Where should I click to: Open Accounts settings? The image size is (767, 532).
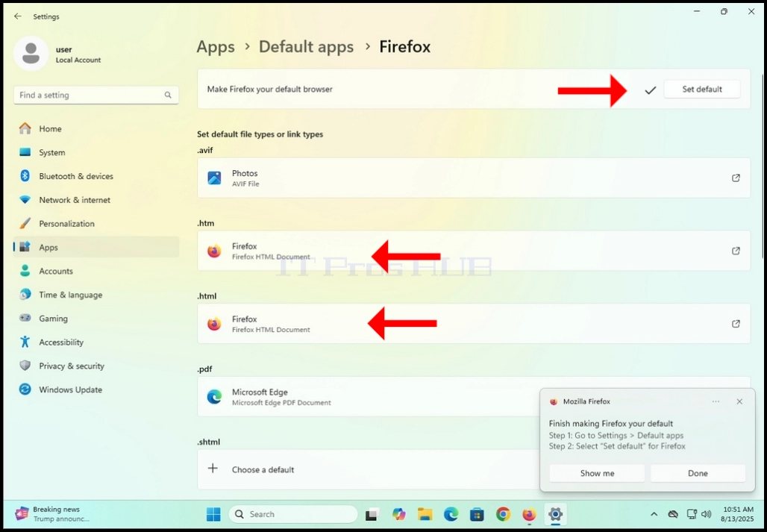(96, 271)
